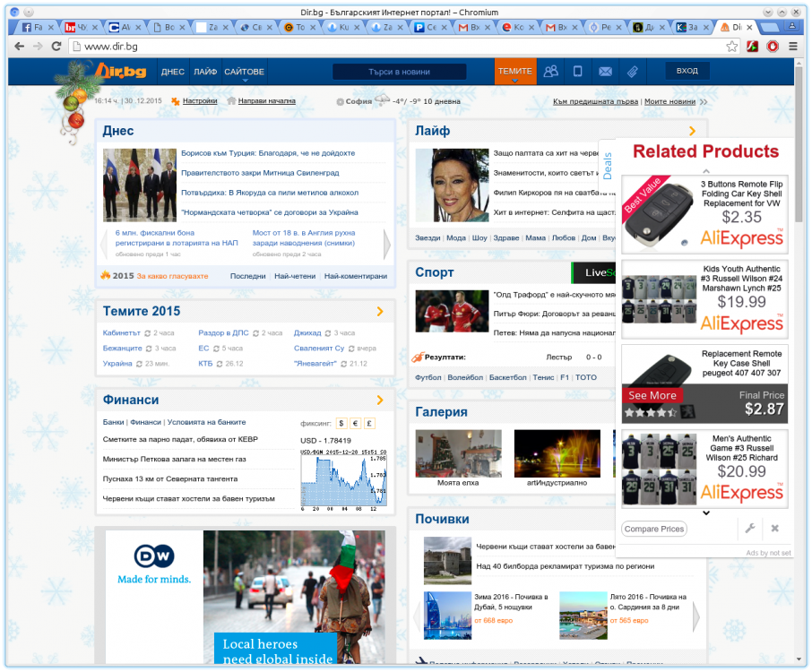The height and width of the screenshot is (672, 812).
Task: Open the Най-коментирани news tab
Action: pos(355,277)
